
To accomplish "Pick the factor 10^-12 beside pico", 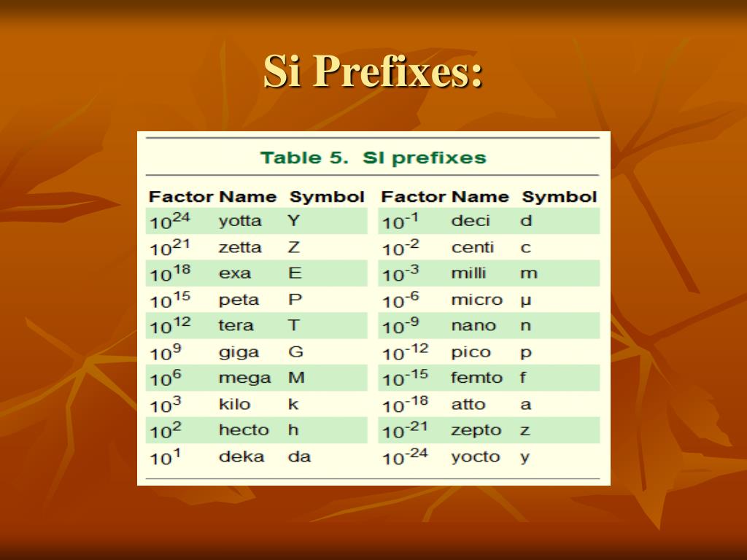I will [406, 352].
